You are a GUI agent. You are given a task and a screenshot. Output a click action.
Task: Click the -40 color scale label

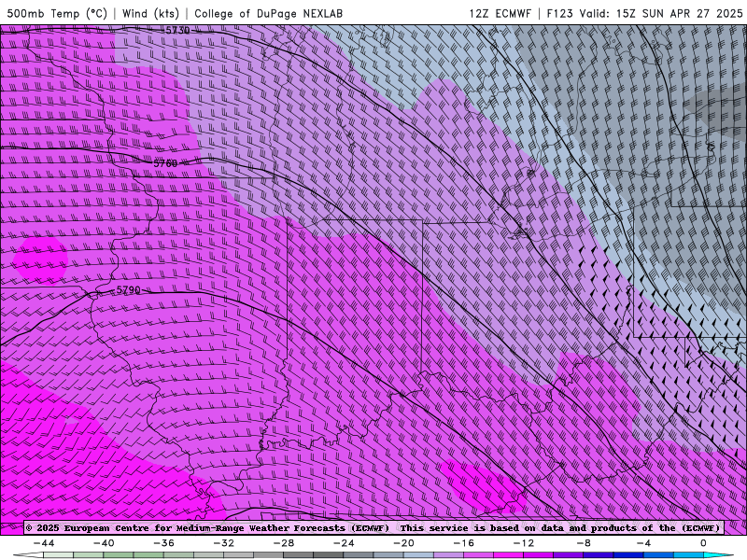(104, 543)
